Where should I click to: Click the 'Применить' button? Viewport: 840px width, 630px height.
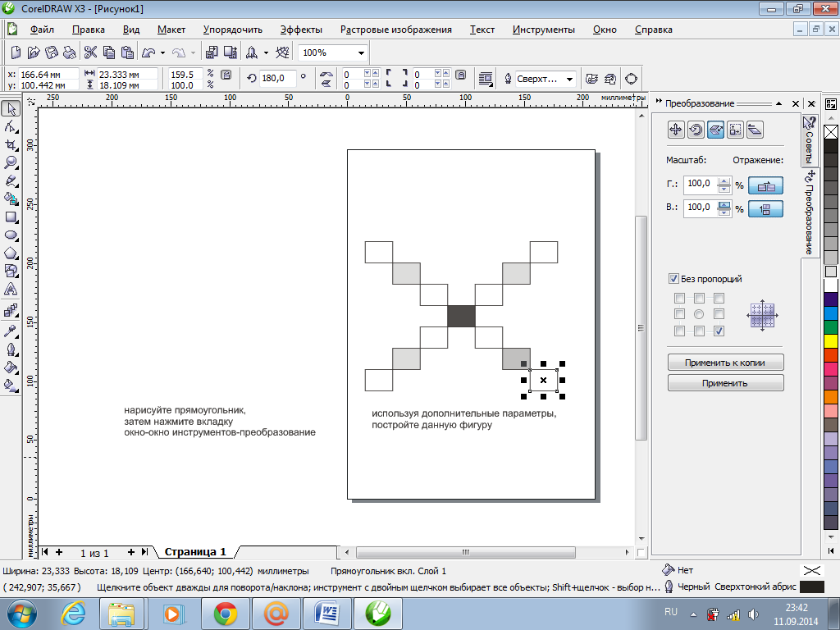tap(725, 383)
